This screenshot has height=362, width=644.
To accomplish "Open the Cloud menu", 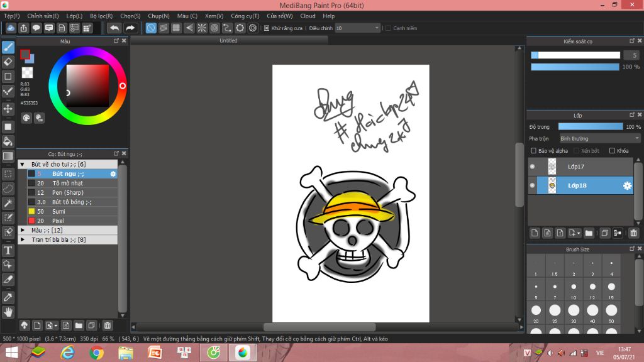I will (x=308, y=16).
